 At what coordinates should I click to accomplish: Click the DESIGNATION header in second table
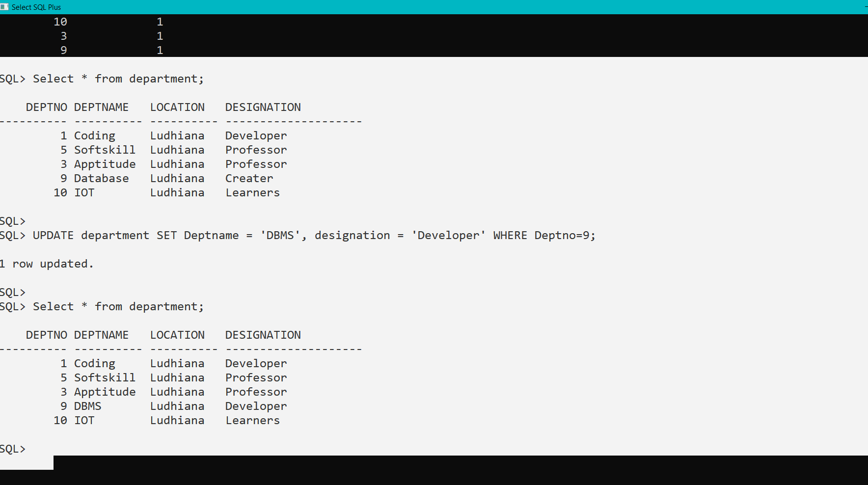[263, 334]
